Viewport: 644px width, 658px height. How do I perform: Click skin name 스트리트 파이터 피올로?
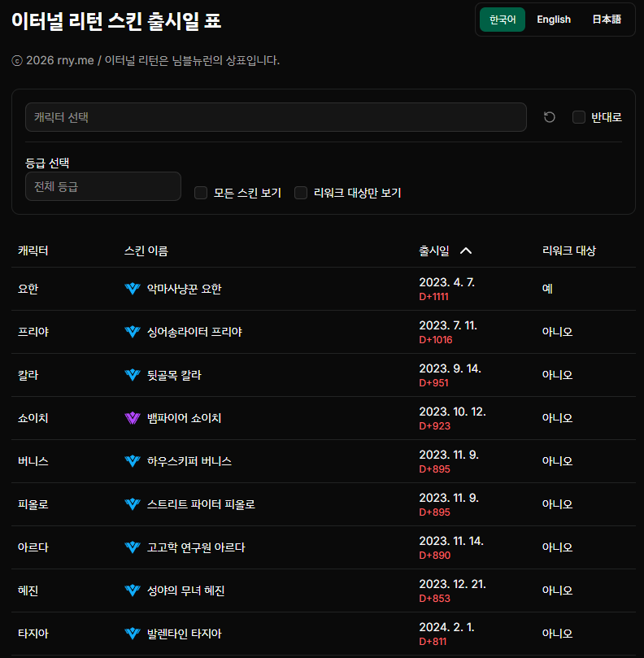201,504
